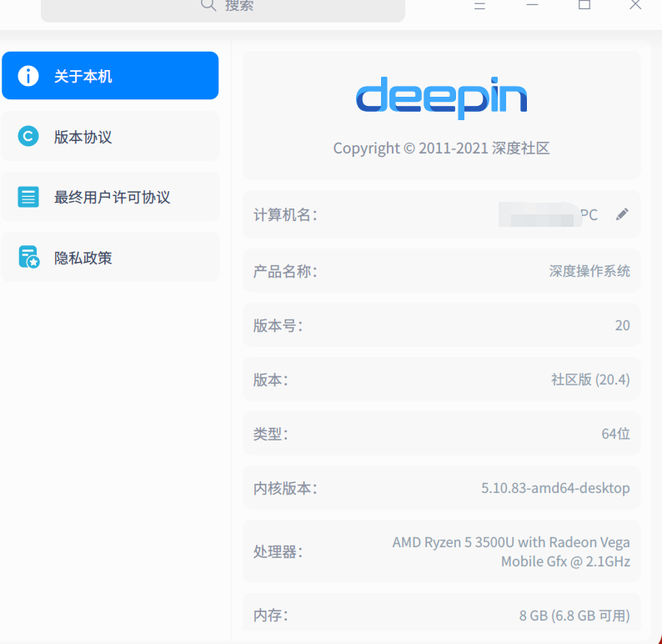The image size is (662, 644).
Task: Maximize the settings window
Action: pyautogui.click(x=584, y=5)
